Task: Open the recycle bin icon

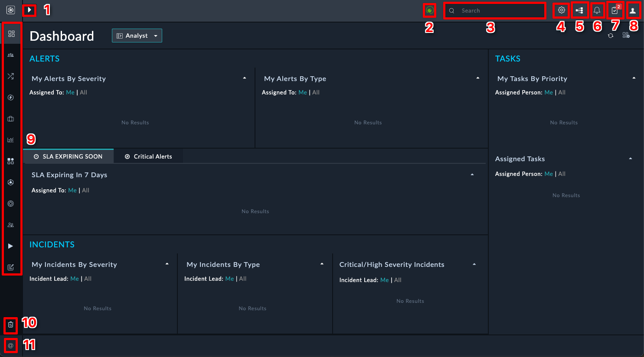Action: [11, 325]
